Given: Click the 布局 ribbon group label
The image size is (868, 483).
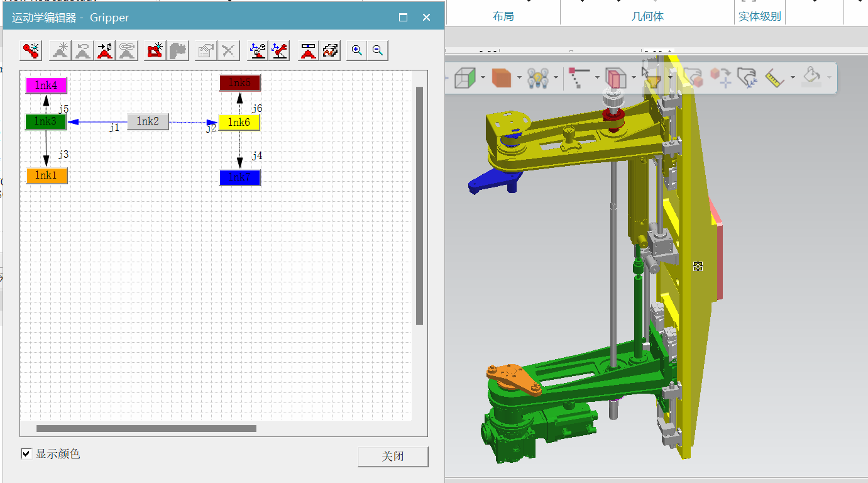Looking at the screenshot, I should (x=503, y=16).
